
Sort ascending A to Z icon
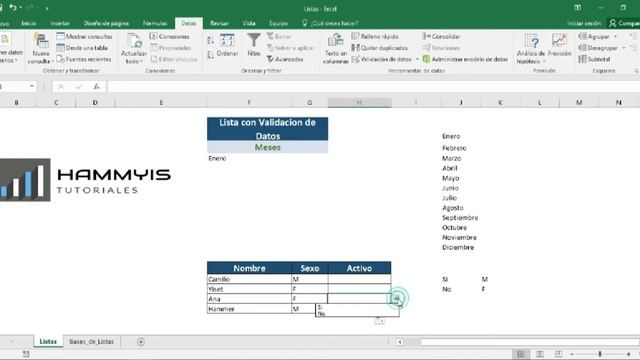[x=210, y=40]
